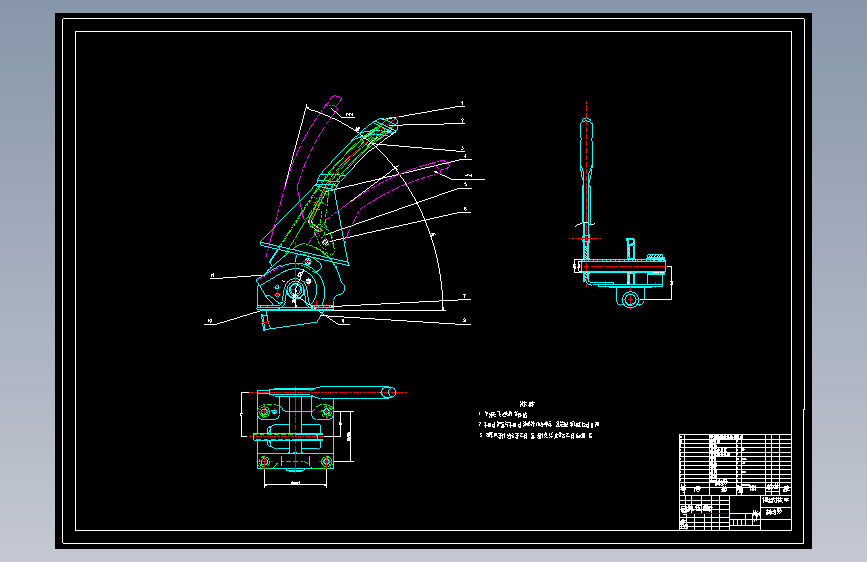Click the technical requirements heading text
The width and height of the screenshot is (867, 562).
527,404
